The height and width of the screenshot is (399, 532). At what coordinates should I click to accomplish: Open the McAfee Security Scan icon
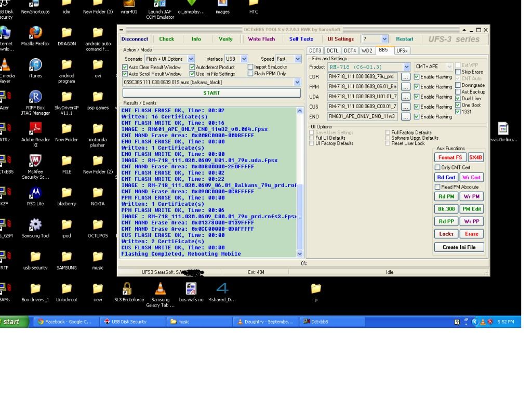tap(35, 161)
